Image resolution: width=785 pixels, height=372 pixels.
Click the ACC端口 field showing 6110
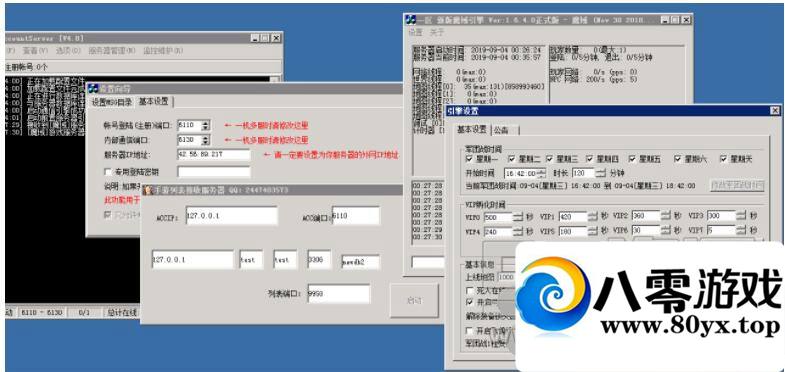[x=356, y=216]
